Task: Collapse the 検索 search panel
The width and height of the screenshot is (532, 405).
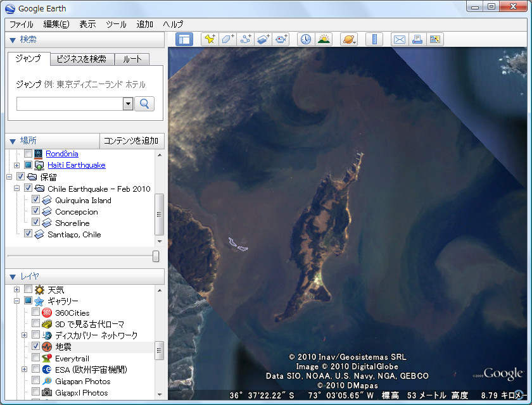Action: pos(13,40)
